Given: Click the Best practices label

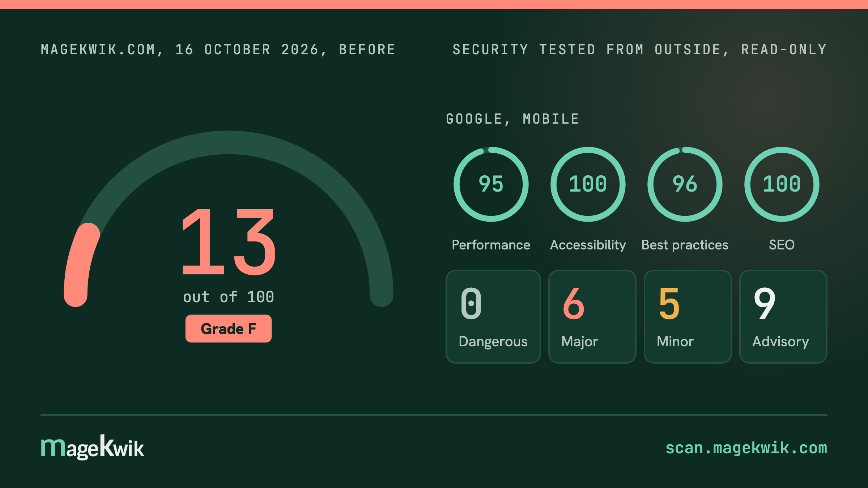Looking at the screenshot, I should (x=685, y=245).
